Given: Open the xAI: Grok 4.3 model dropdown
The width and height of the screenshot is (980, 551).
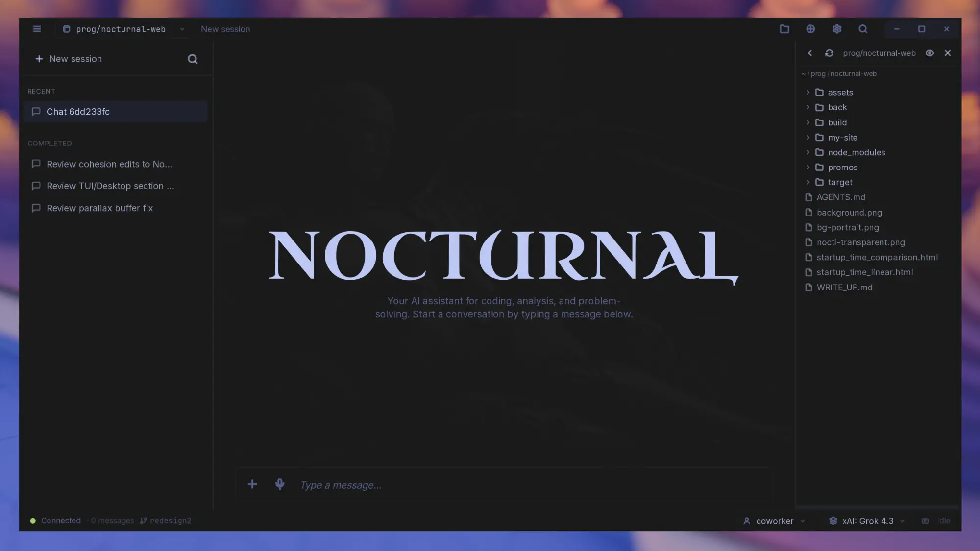Looking at the screenshot, I should [x=866, y=521].
